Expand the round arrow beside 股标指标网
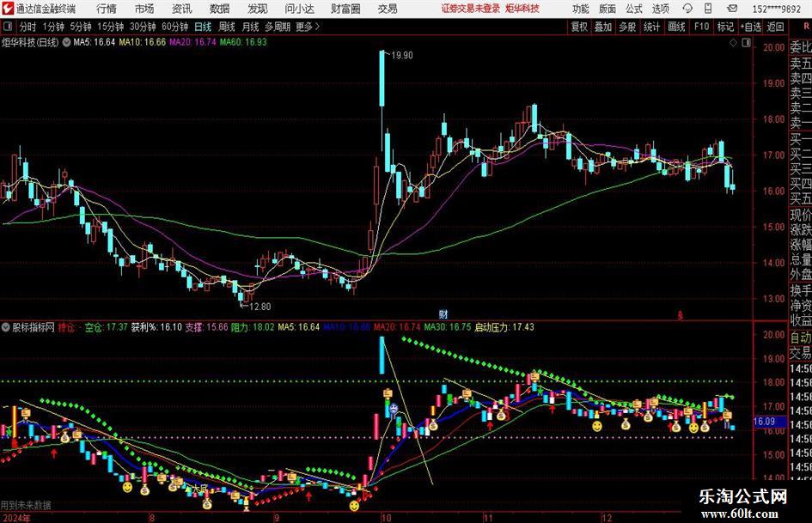The width and height of the screenshot is (812, 523). point(6,327)
